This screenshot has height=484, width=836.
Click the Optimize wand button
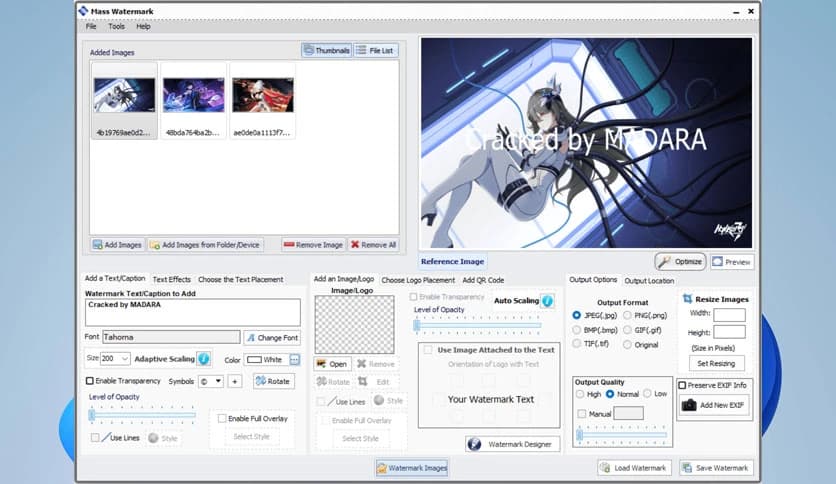(680, 262)
